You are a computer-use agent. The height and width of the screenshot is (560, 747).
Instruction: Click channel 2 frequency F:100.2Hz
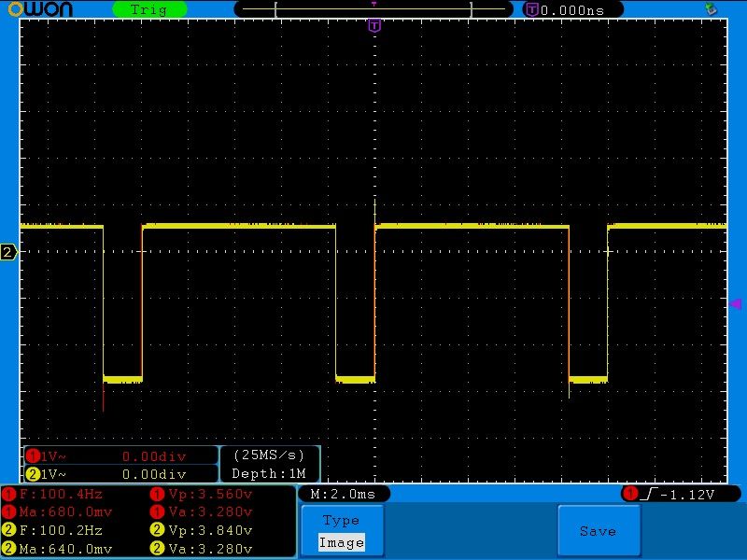[61, 530]
